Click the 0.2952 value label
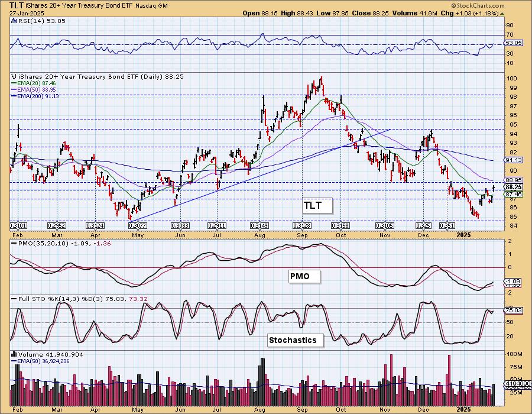532x414 pixels. pyautogui.click(x=57, y=226)
